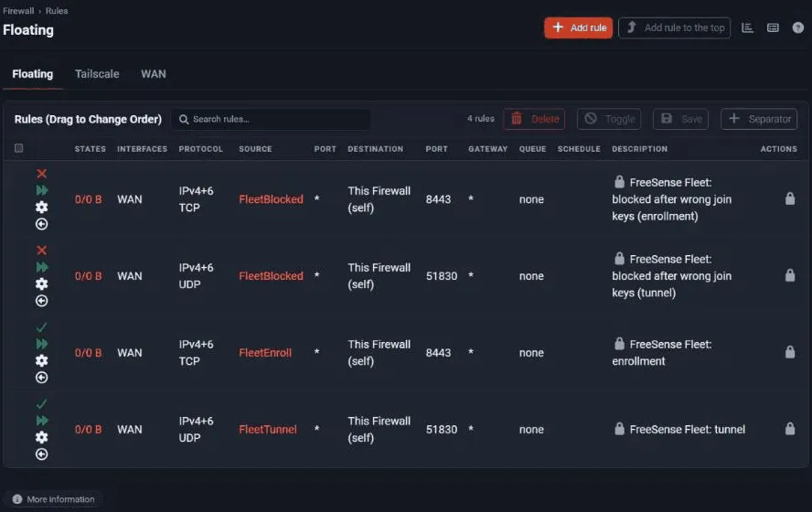
Task: Click the actions lock icon for tunnel blocked rule
Action: (790, 275)
